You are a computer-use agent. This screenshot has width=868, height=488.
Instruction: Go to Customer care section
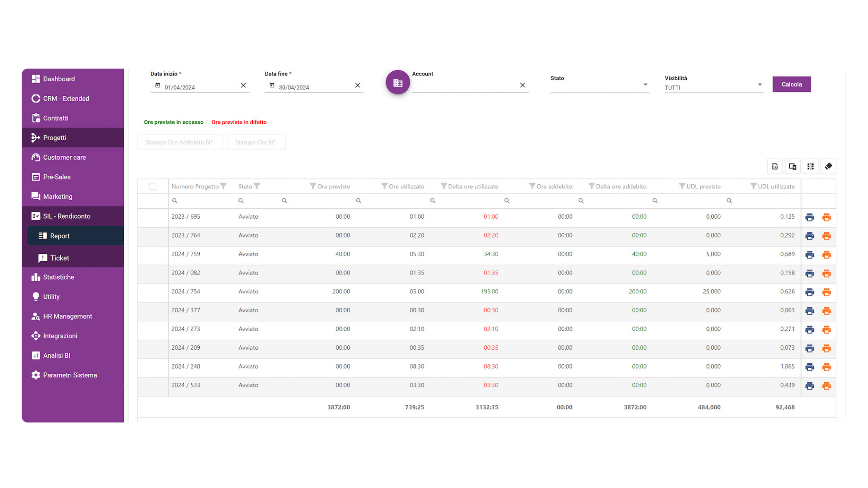tap(73, 157)
